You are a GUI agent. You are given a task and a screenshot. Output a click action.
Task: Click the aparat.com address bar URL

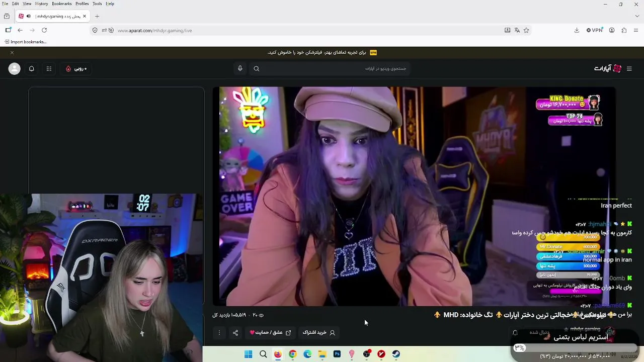click(x=154, y=30)
